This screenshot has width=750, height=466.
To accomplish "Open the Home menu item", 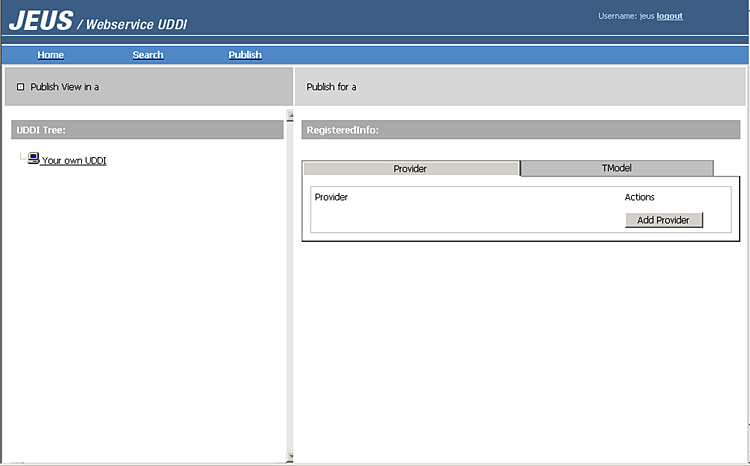I will [50, 55].
